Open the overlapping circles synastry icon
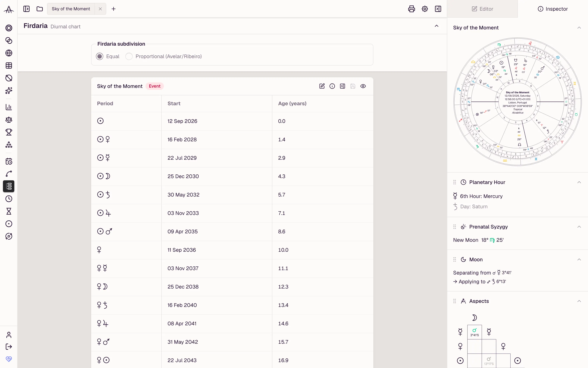 [x=9, y=40]
